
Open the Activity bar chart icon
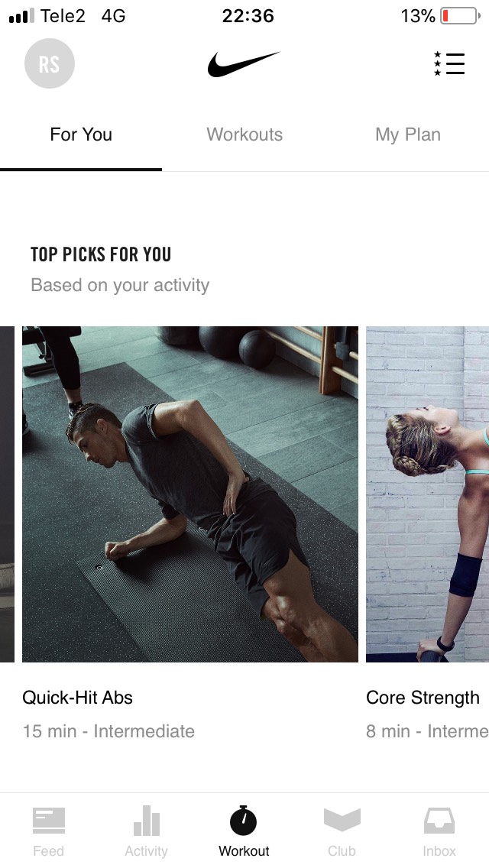[146, 821]
